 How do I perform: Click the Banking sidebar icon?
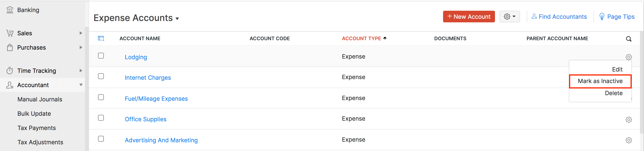pyautogui.click(x=10, y=10)
